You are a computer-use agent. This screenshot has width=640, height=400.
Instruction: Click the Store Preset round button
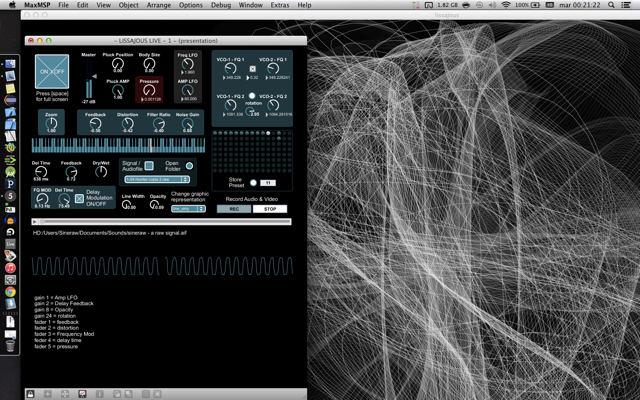pos(253,182)
